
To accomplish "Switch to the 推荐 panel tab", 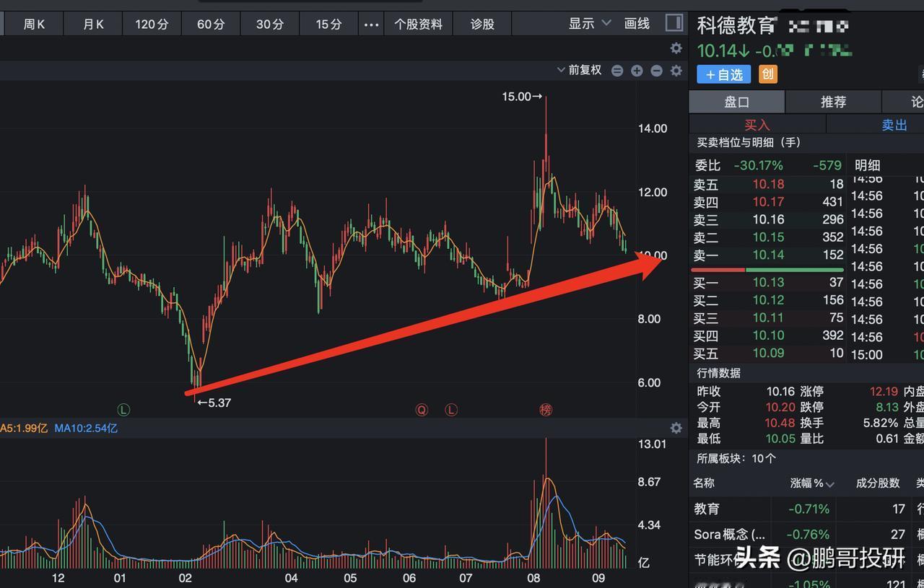I will 833,102.
